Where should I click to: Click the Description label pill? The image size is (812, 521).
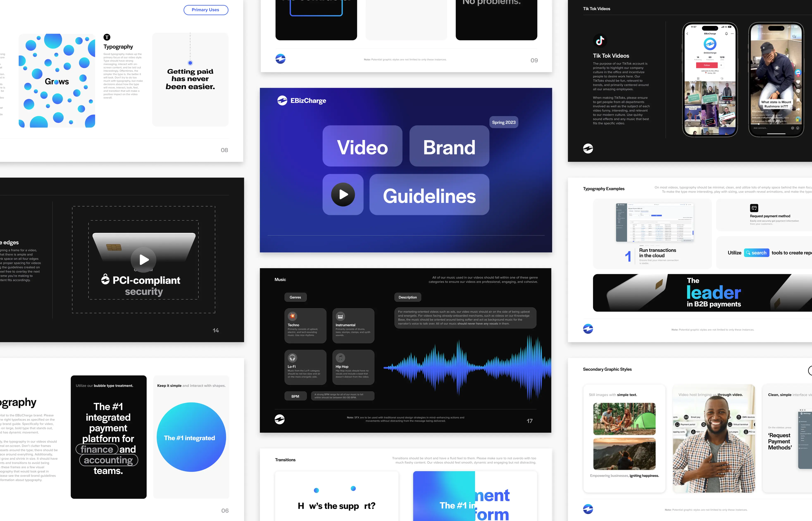pyautogui.click(x=408, y=297)
